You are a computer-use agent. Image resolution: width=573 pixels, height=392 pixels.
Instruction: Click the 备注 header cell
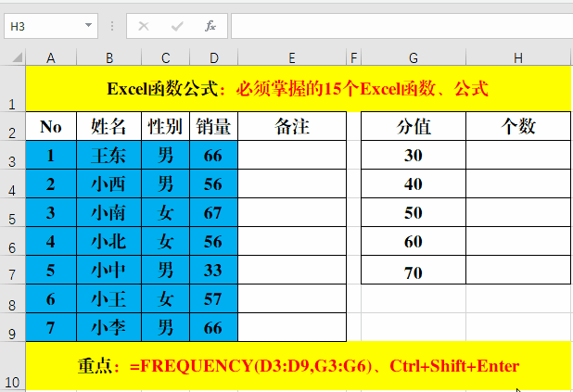[x=292, y=126]
